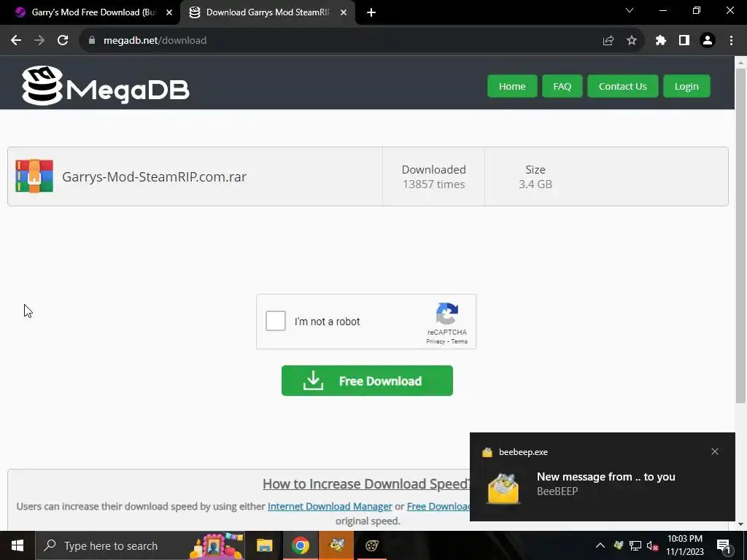Click the taskbar search decoration image

tap(217, 545)
